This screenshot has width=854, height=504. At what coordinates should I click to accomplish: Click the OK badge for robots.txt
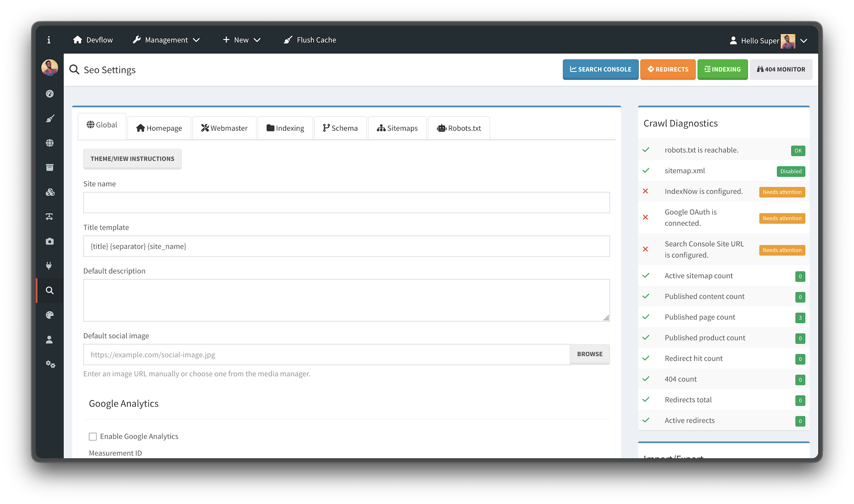(x=798, y=151)
